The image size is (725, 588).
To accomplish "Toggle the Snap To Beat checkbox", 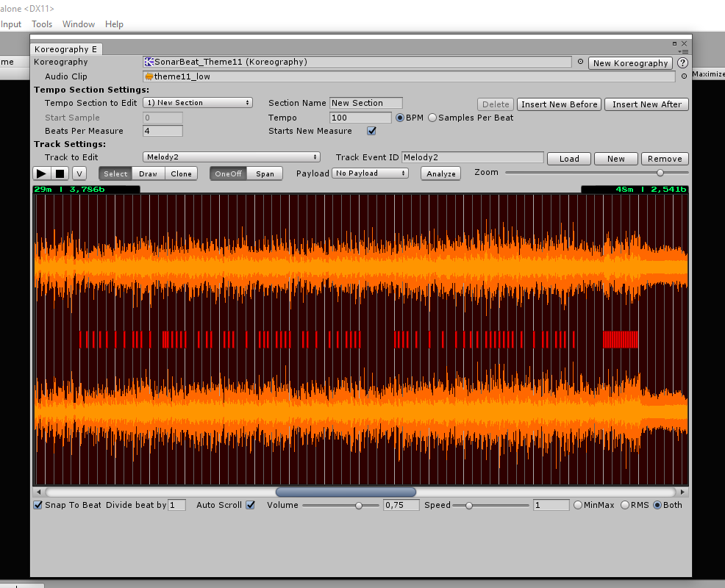I will (38, 505).
